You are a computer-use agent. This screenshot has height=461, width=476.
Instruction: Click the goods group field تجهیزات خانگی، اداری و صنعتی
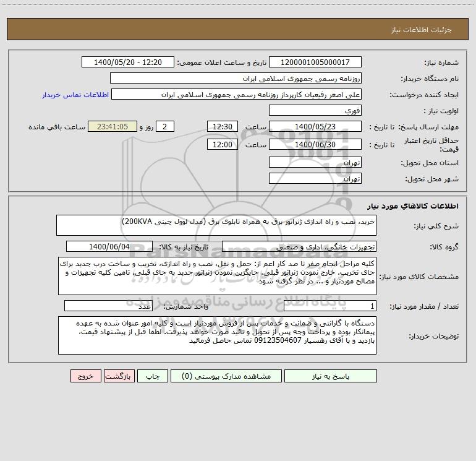click(x=299, y=246)
